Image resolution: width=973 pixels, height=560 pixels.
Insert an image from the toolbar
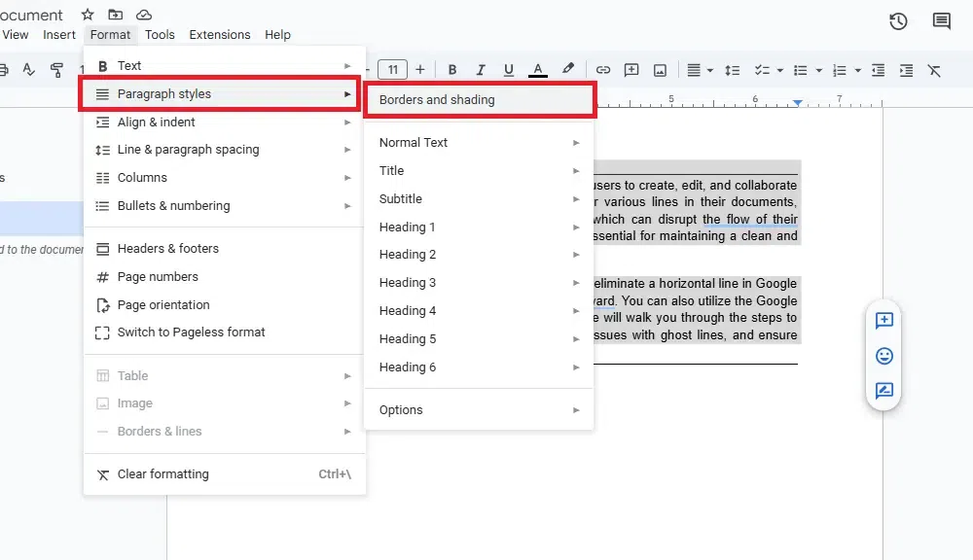660,69
